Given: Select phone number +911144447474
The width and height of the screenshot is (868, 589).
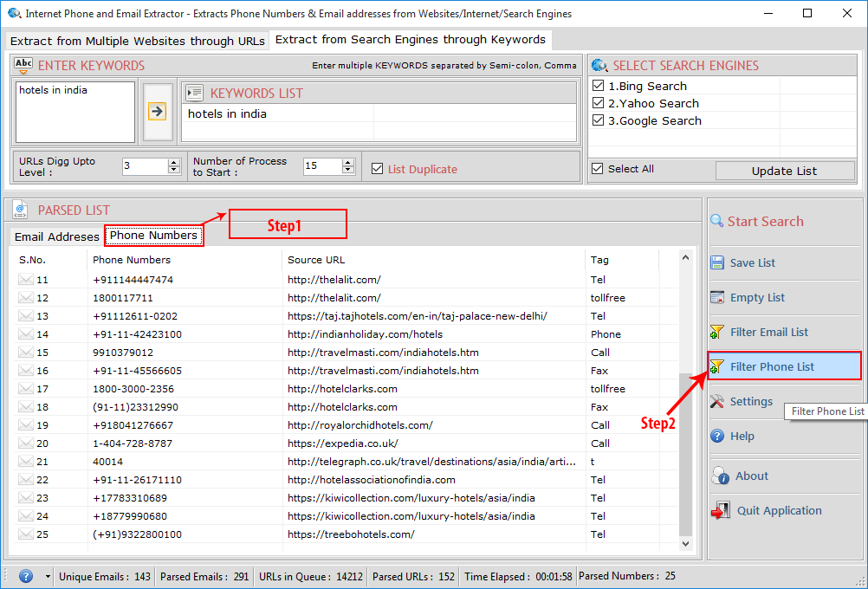Looking at the screenshot, I should pos(133,280).
